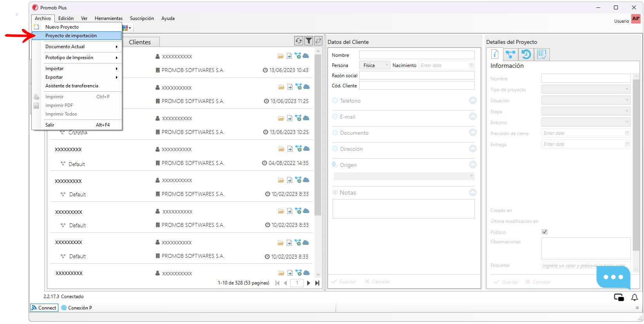The height and width of the screenshot is (324, 644).
Task: Click the page number input field
Action: [297, 283]
